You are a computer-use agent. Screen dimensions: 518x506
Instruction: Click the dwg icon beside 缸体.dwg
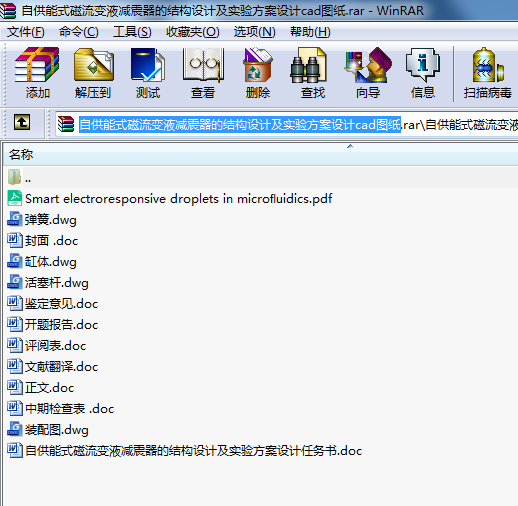tap(15, 261)
